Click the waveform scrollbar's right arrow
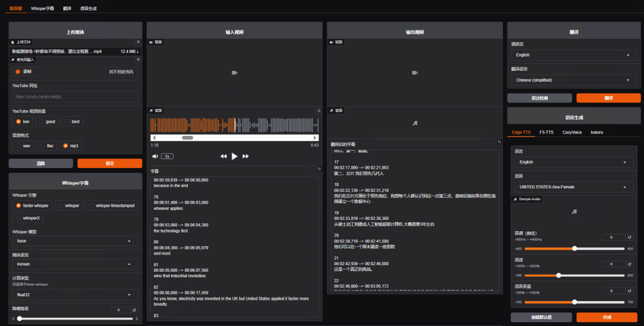Image resolution: width=644 pixels, height=326 pixels. pyautogui.click(x=315, y=138)
